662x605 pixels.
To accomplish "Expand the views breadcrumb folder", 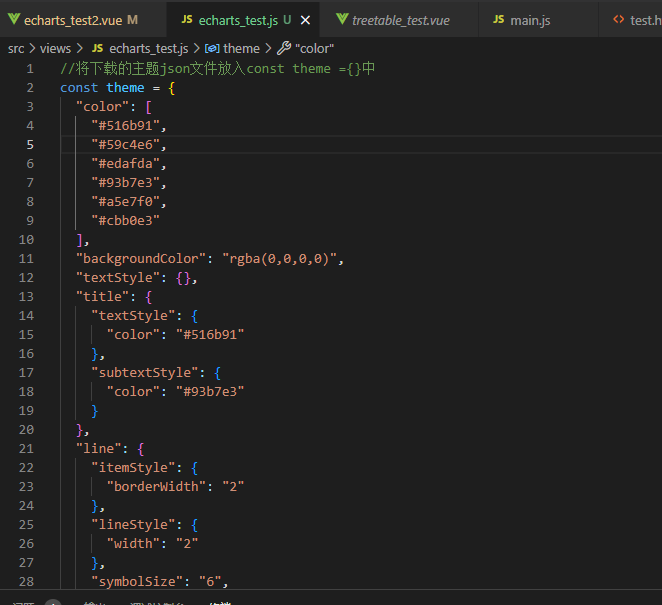I will tap(55, 48).
